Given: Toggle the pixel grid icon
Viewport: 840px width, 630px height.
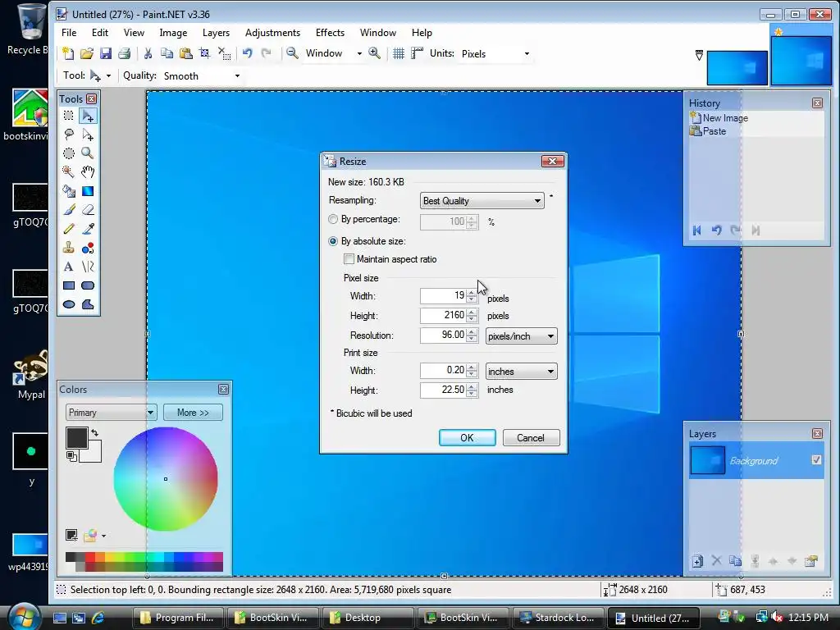Looking at the screenshot, I should pyautogui.click(x=399, y=53).
